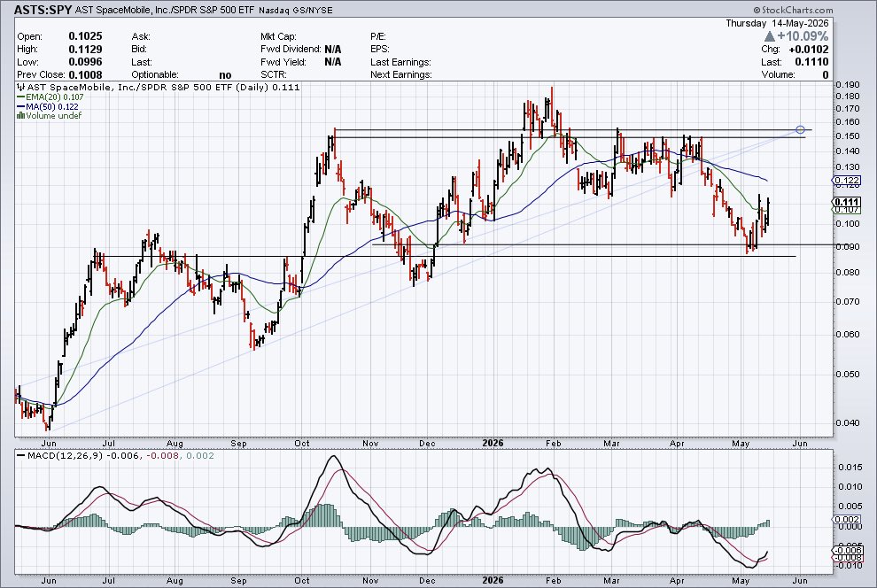Click the Last Earnings label

click(x=400, y=62)
